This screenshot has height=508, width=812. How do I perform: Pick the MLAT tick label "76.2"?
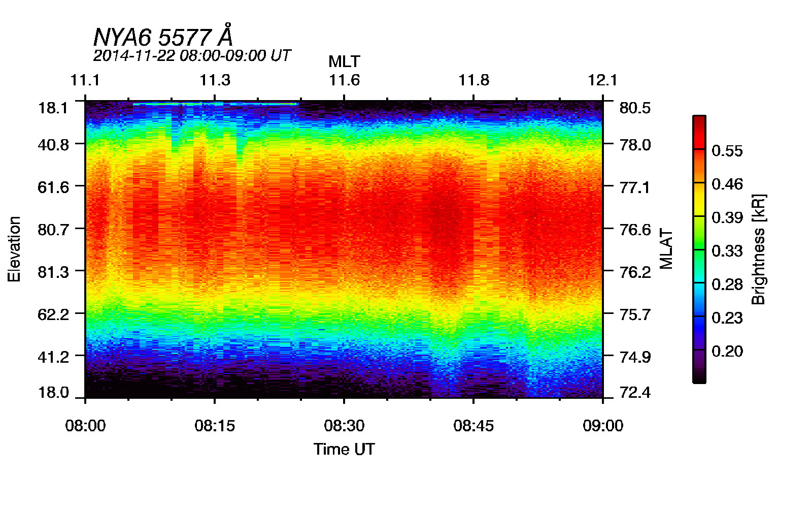point(635,272)
